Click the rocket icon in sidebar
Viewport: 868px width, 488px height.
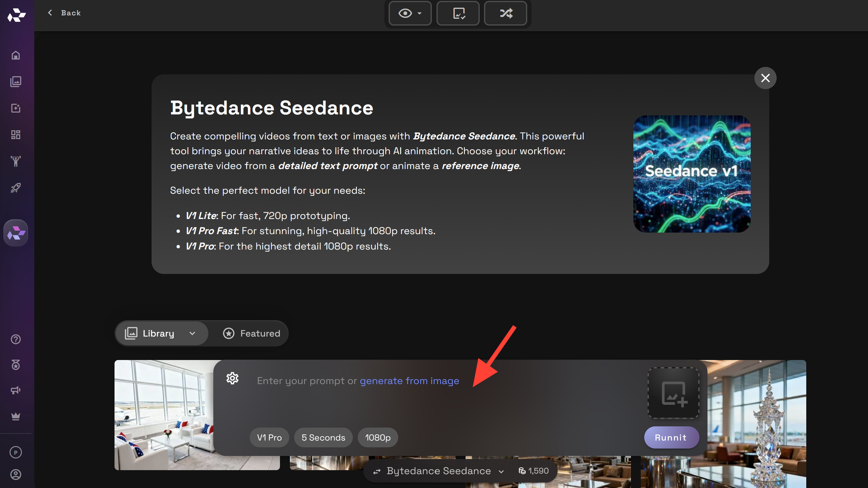[16, 188]
